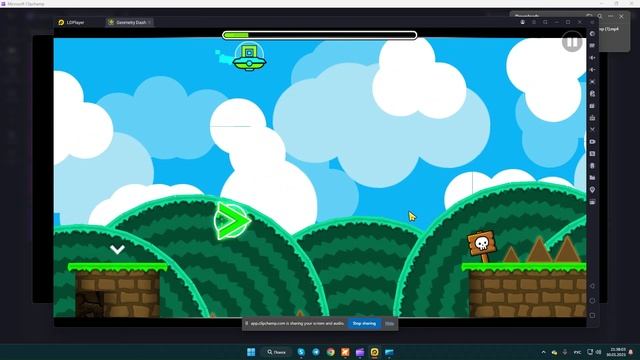The image size is (640, 360).
Task: Open Google Chrome from the taskbar
Action: coord(331,352)
